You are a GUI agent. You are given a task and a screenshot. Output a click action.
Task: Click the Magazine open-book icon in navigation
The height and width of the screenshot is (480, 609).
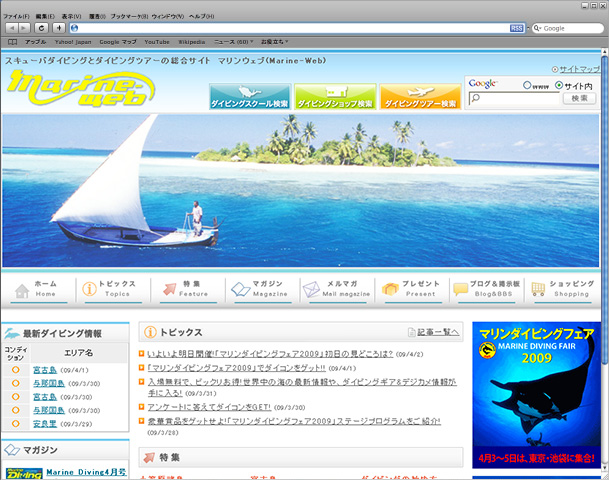pyautogui.click(x=241, y=290)
